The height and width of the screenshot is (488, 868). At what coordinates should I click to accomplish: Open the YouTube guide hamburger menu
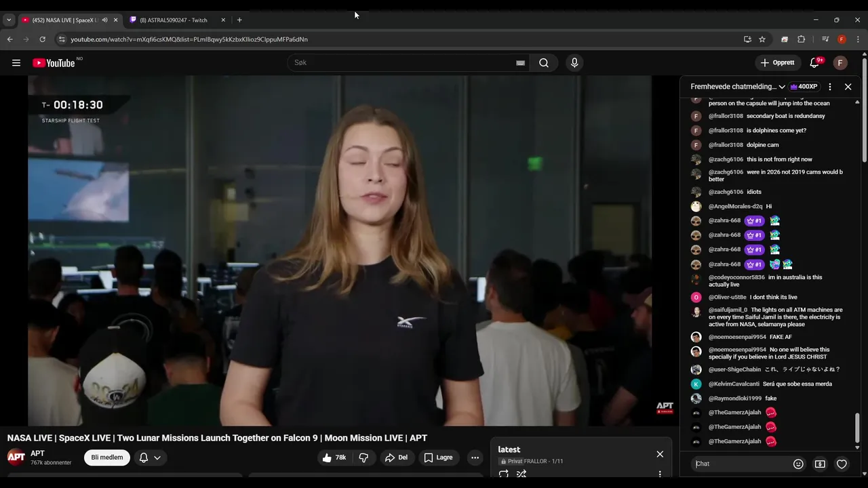(16, 63)
